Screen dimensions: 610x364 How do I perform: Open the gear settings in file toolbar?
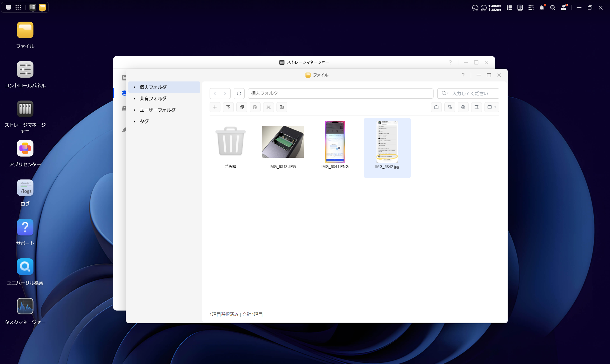coord(463,107)
